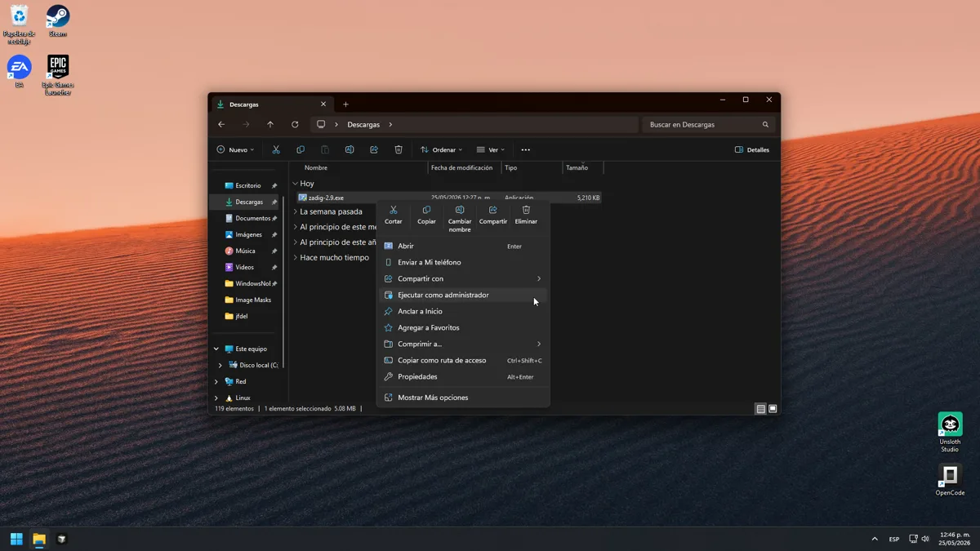Choose Anclar a Inicio

(x=463, y=311)
